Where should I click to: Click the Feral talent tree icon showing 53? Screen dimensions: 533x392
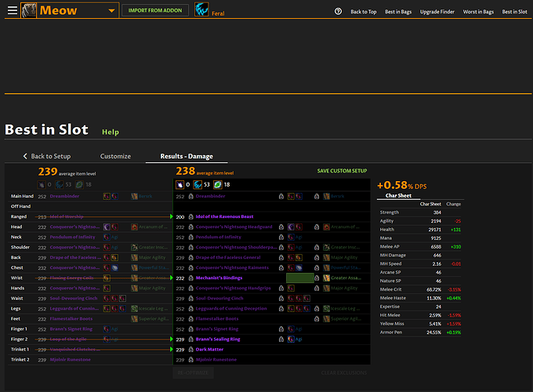click(198, 184)
